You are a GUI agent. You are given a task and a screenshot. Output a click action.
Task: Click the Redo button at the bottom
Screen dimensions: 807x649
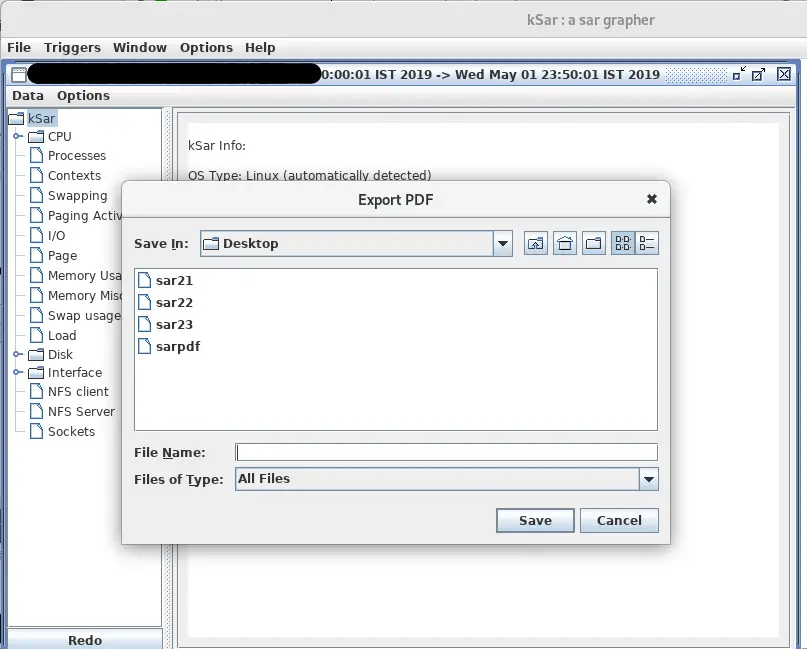84,640
